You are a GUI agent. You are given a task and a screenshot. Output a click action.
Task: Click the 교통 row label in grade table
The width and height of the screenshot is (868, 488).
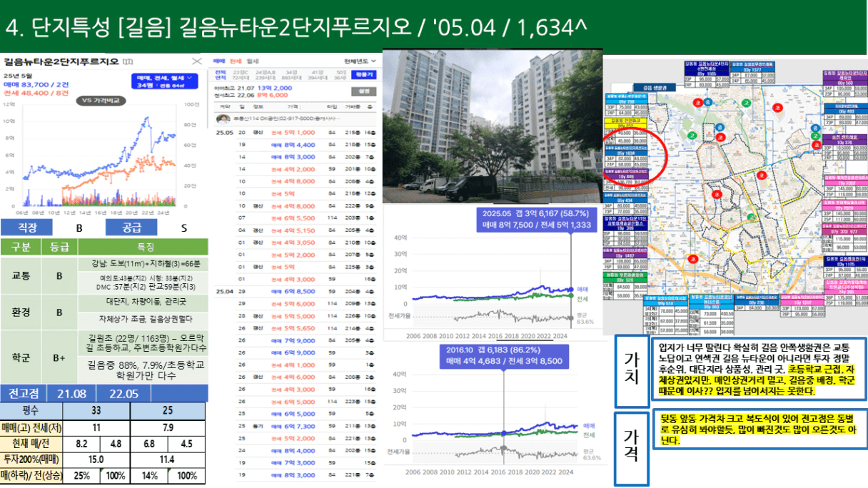(x=19, y=275)
